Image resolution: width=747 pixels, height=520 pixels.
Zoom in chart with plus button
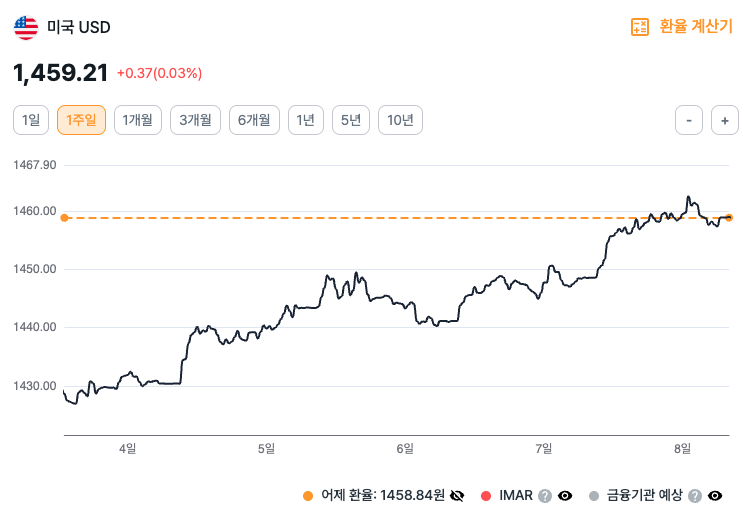point(724,120)
